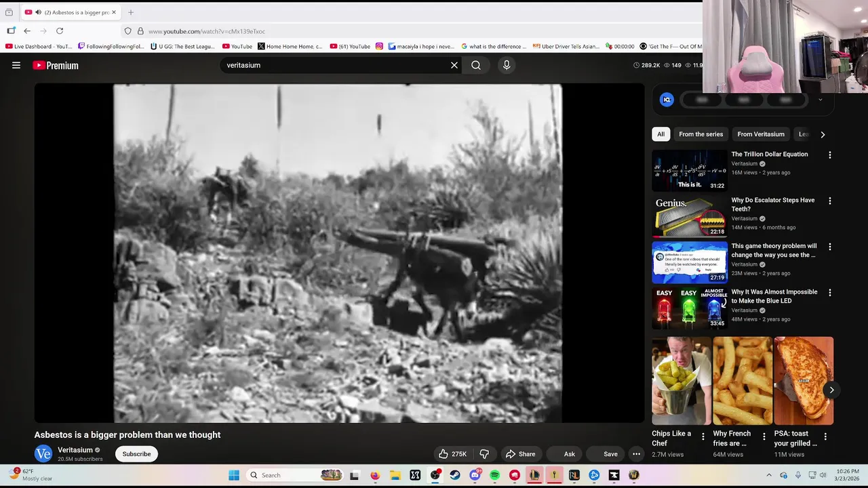Expand the IQ extension panel chevron

[820, 100]
